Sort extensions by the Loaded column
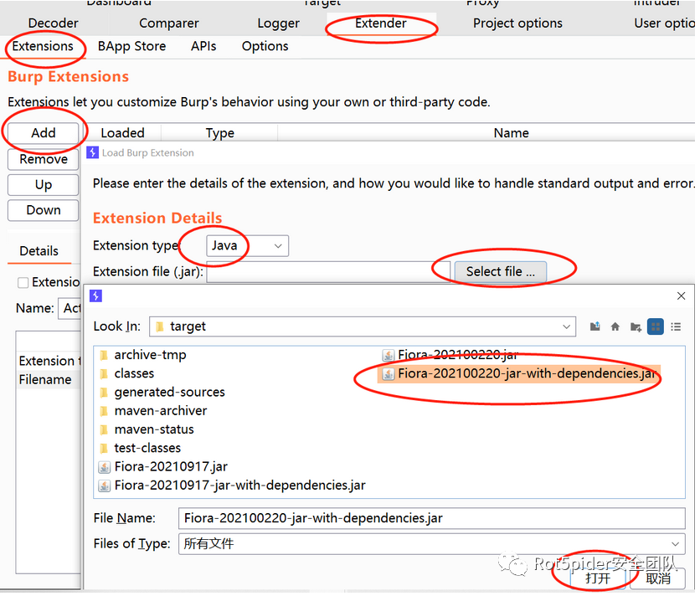This screenshot has width=700, height=596. tap(122, 133)
